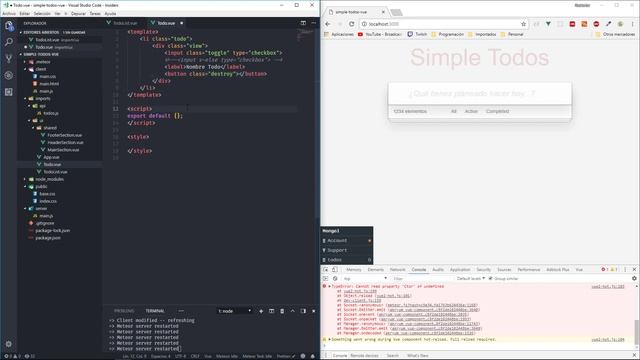
Task: Open the console context top dropdown
Action: click(x=364, y=279)
